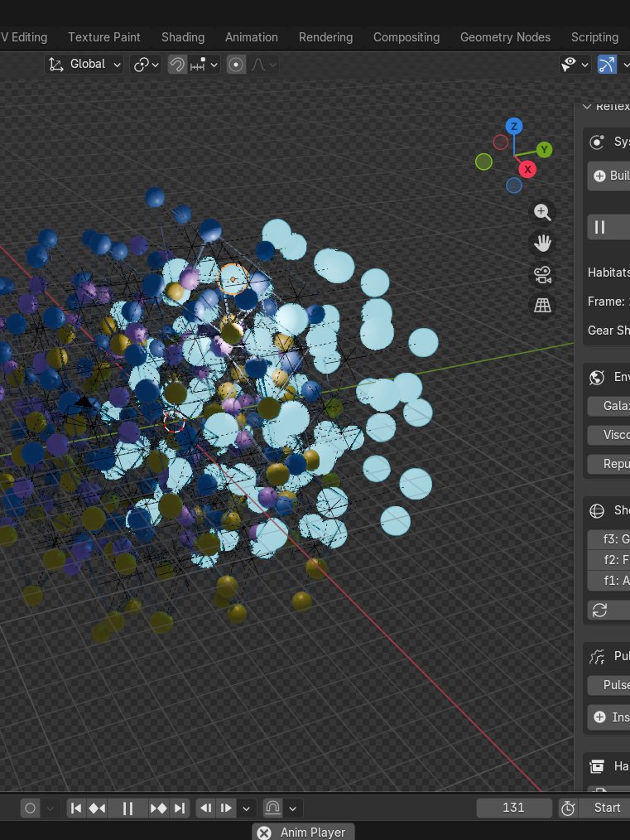The height and width of the screenshot is (840, 630).
Task: Switch to the Shading workspace tab
Action: [183, 37]
